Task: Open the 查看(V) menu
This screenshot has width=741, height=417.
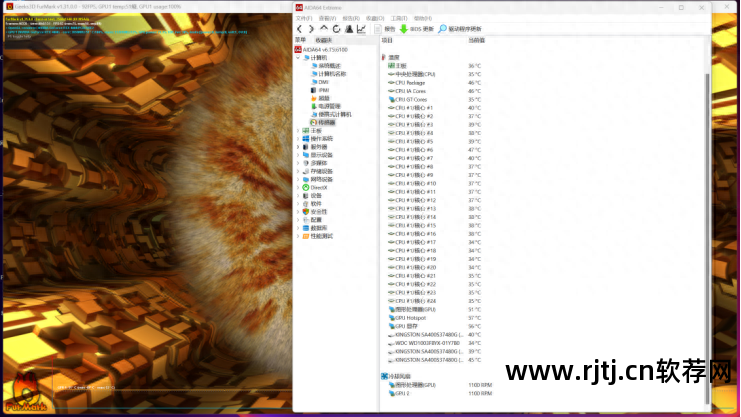Action: tap(327, 18)
